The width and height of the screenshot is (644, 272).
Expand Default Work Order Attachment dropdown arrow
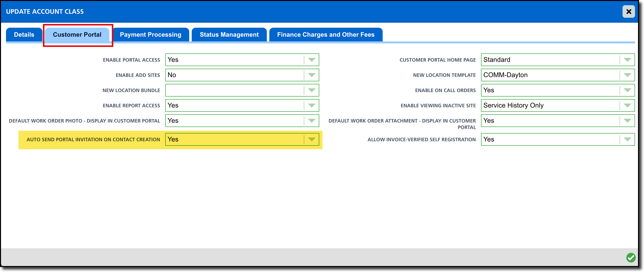(627, 121)
